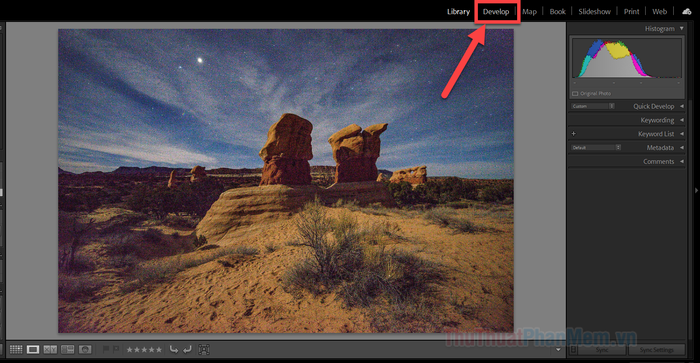Image resolution: width=700 pixels, height=363 pixels.
Task: Expand the Quick Develop panel
Action: tap(682, 106)
